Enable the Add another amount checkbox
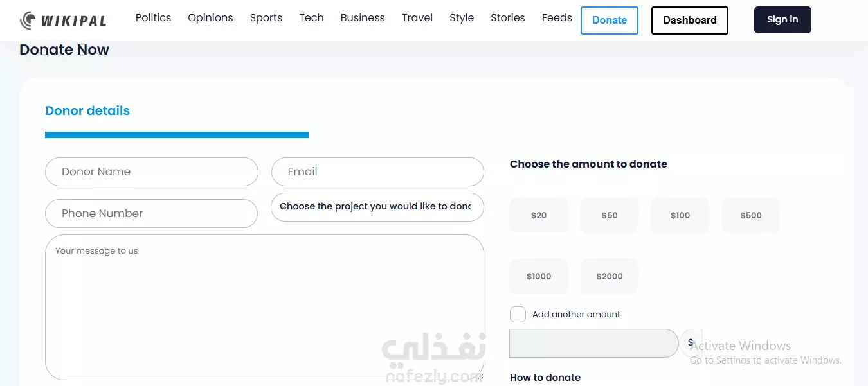The width and height of the screenshot is (868, 386). pos(518,314)
